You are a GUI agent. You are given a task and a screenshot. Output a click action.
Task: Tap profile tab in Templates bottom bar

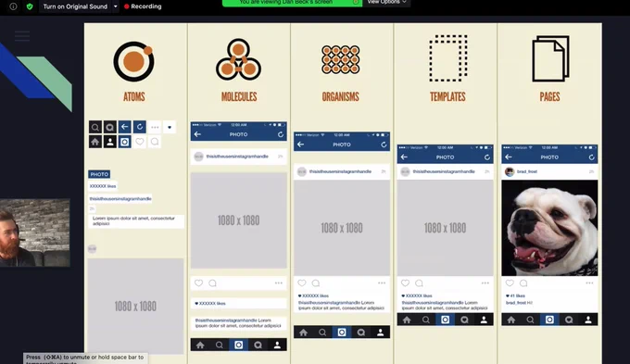484,320
